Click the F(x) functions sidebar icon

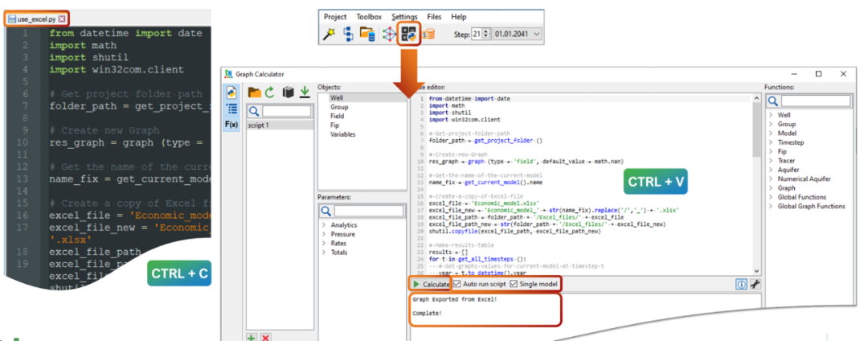pos(231,125)
